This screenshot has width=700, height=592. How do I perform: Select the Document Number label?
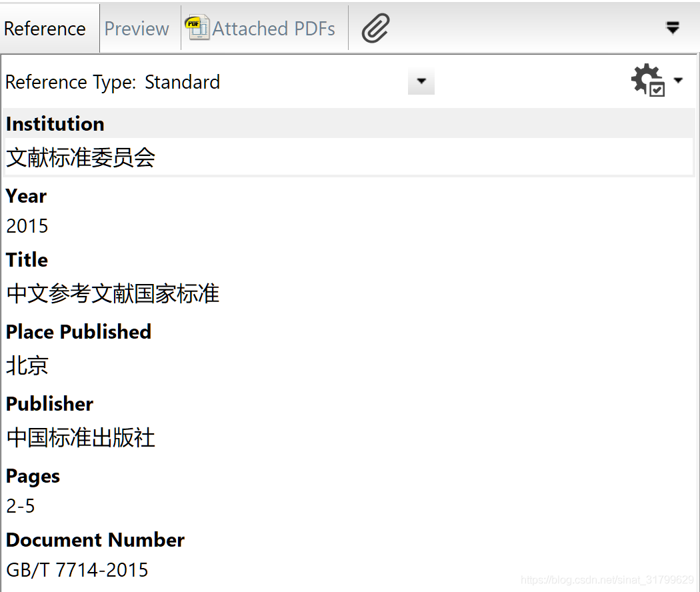(95, 540)
